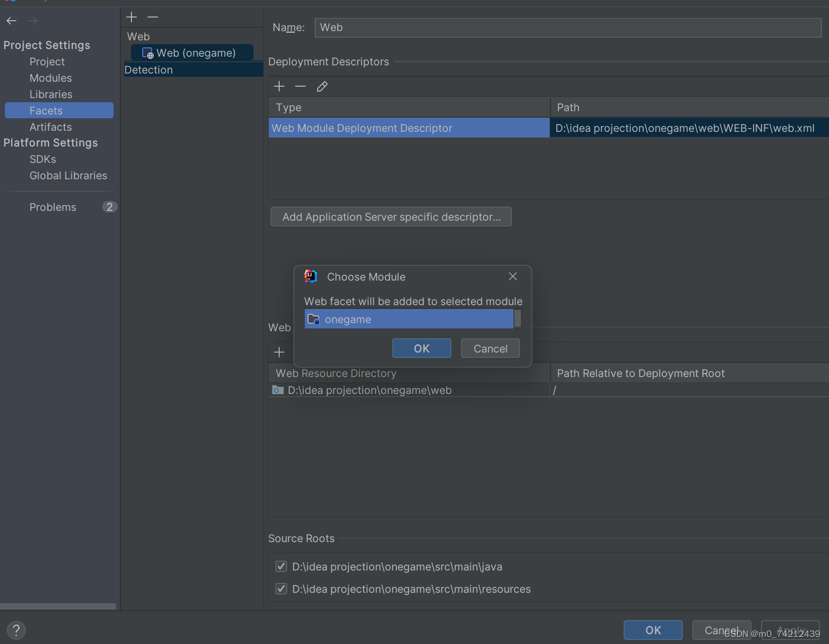Close the Choose Module dialog
829x644 pixels.
[x=512, y=276]
